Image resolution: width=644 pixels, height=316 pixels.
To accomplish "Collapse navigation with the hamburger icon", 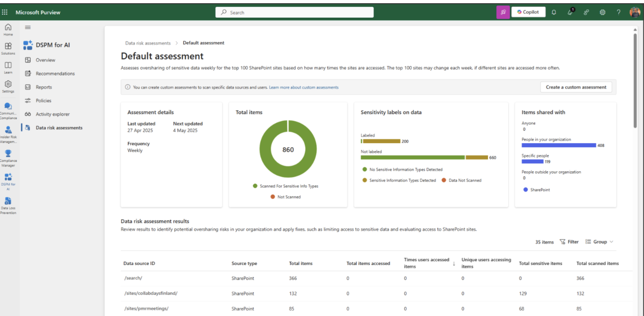I will [x=28, y=27].
